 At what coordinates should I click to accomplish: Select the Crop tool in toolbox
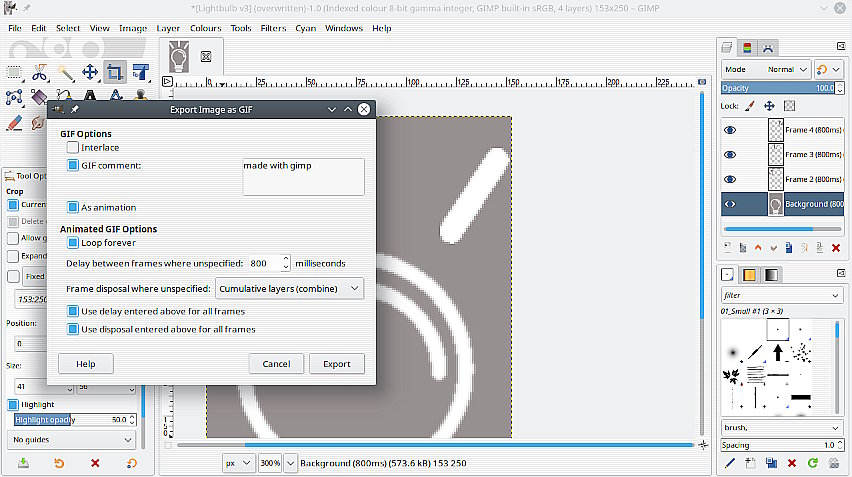pyautogui.click(x=115, y=72)
